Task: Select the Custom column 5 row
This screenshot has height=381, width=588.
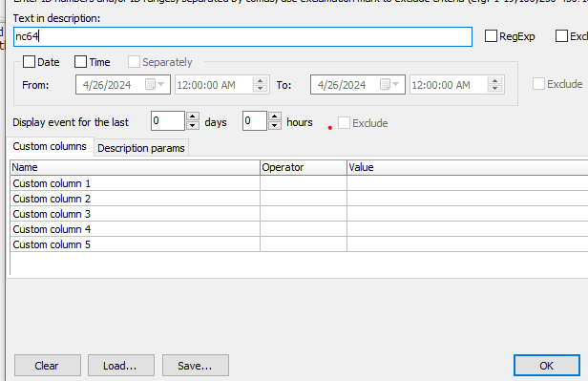Action: pos(299,244)
